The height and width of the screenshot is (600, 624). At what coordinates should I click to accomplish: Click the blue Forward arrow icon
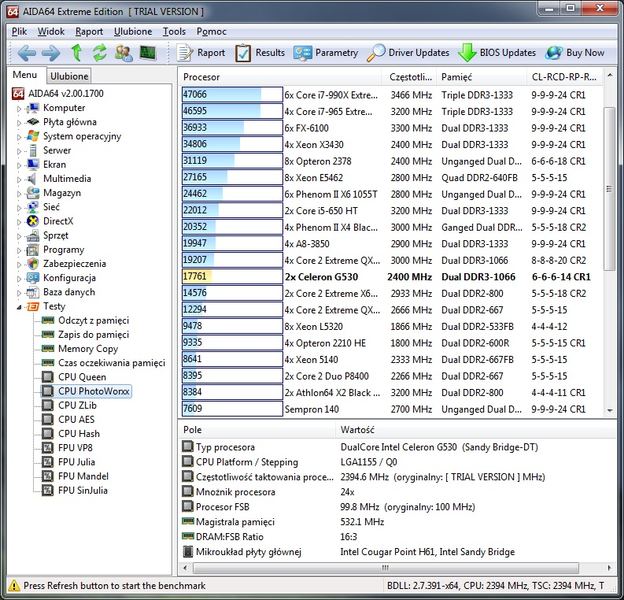coord(51,53)
